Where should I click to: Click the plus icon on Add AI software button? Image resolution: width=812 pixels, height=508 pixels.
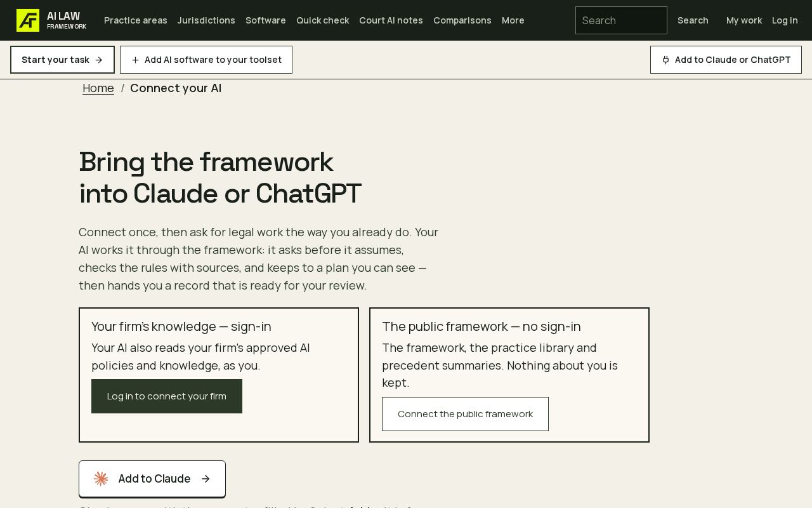tap(135, 60)
